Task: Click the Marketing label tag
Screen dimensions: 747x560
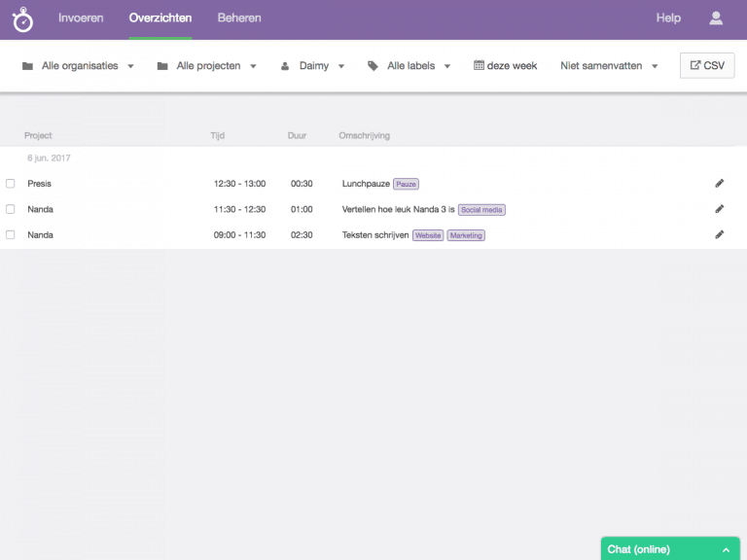Action: [x=466, y=235]
